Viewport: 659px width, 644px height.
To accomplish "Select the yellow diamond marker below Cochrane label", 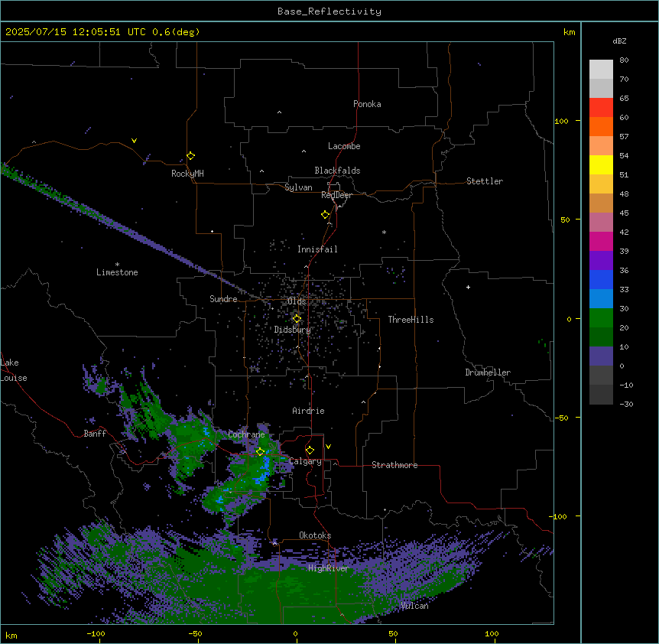I will tap(260, 452).
